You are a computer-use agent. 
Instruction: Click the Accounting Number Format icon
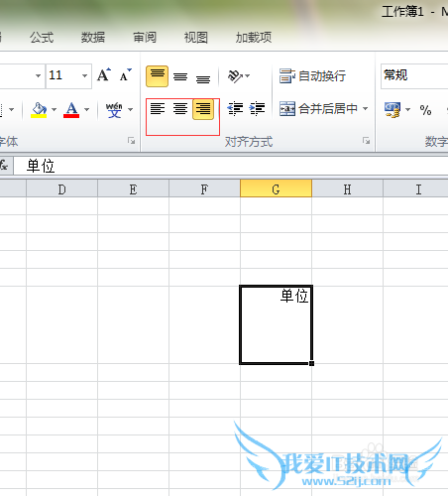(x=392, y=109)
